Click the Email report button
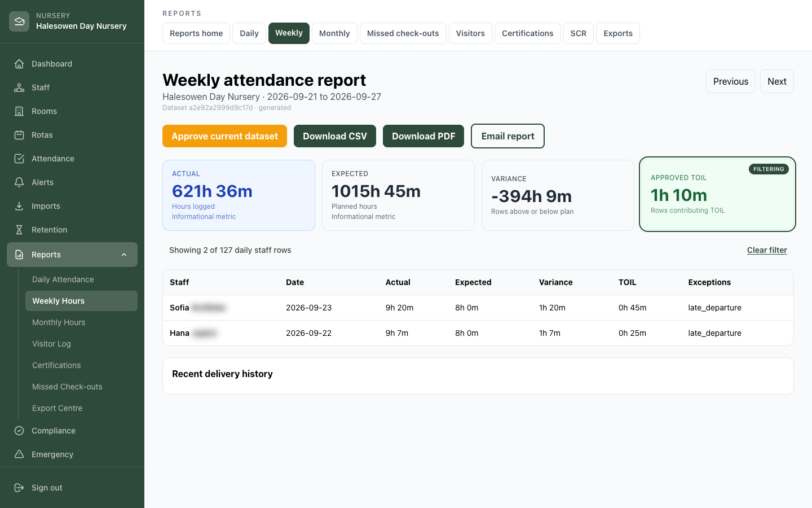This screenshot has width=812, height=508. click(x=507, y=136)
